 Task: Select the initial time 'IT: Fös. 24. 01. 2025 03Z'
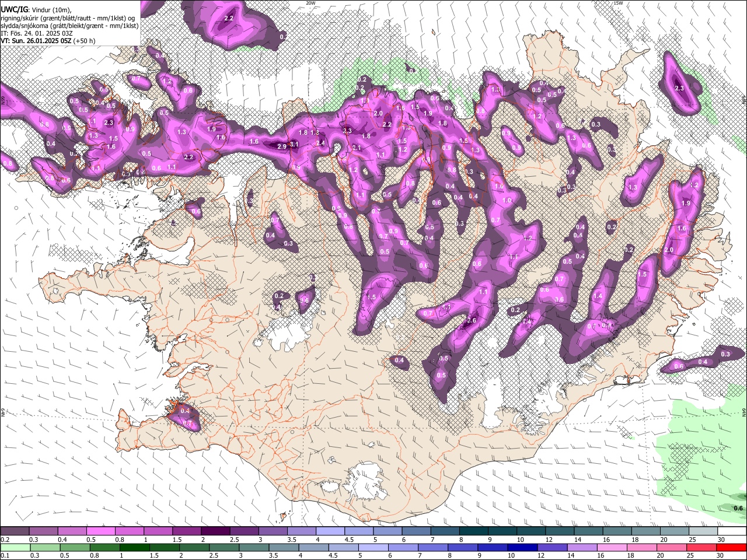coord(37,33)
